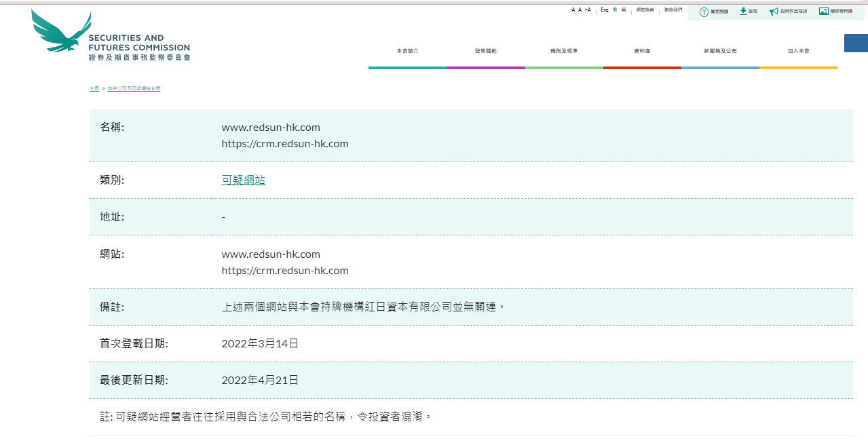Click the SFC eagle logo
Viewport: 868px width, 441px height.
(x=60, y=32)
